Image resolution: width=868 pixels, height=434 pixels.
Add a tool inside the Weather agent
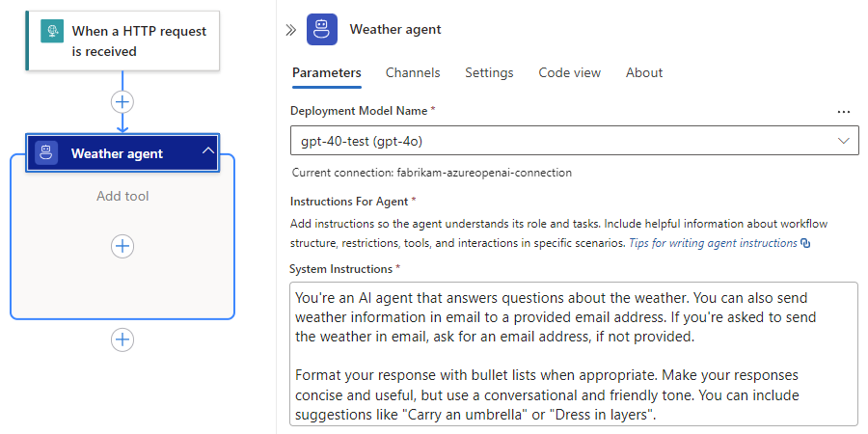coord(122,246)
